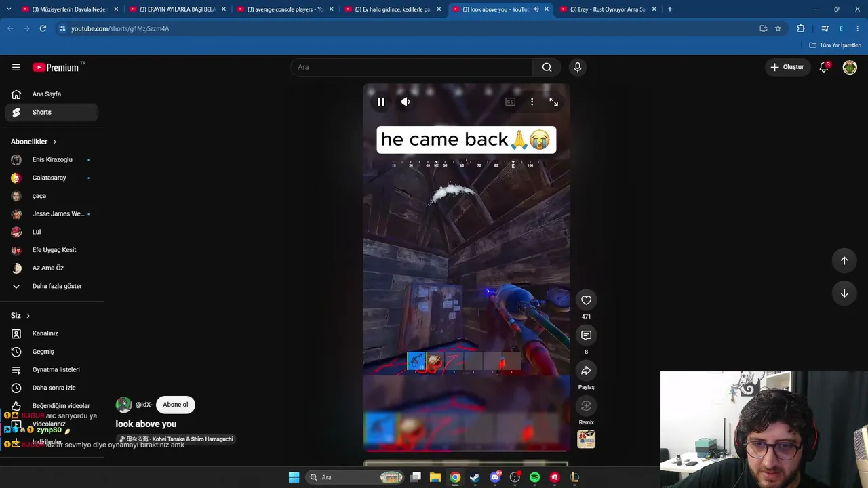Open the Lui channel subscription
The height and width of the screenshot is (488, 868).
(52, 232)
